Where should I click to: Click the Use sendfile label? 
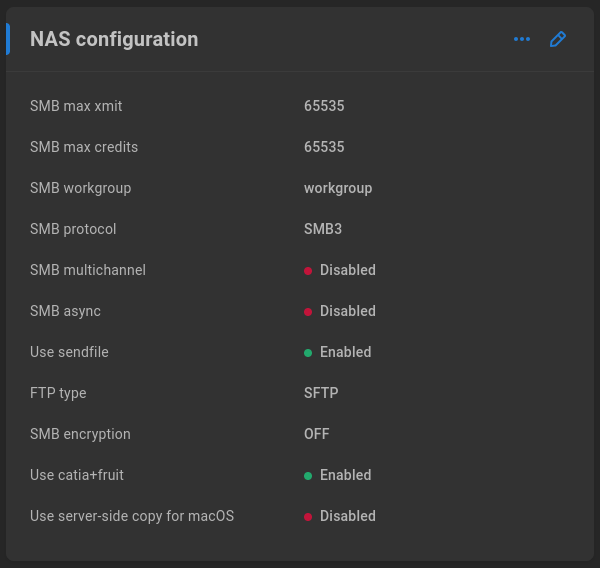(x=69, y=352)
